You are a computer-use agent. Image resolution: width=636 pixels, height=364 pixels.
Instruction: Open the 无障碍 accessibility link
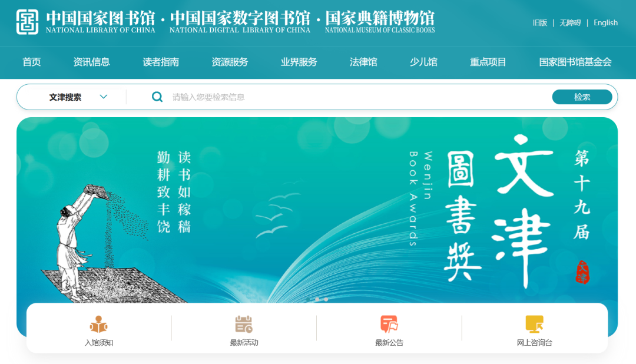point(570,23)
